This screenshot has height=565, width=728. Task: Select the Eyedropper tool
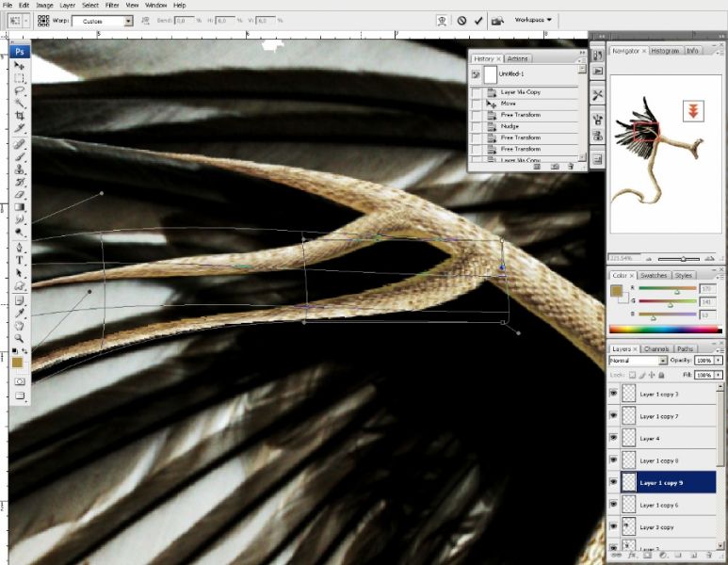click(x=19, y=314)
